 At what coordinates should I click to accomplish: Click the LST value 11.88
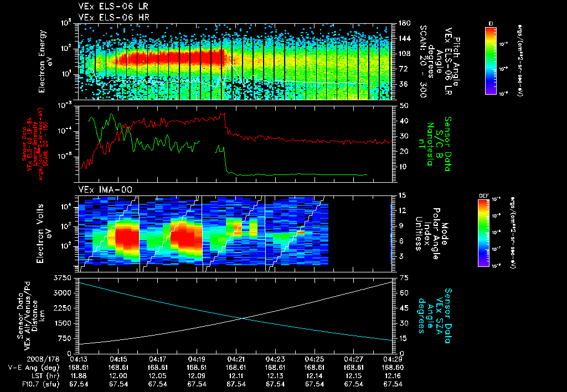[79, 376]
